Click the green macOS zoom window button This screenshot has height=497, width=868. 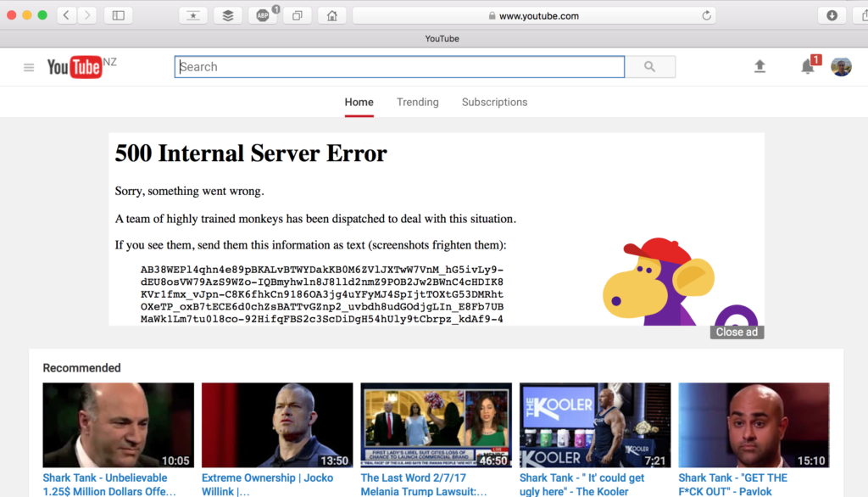tap(42, 15)
